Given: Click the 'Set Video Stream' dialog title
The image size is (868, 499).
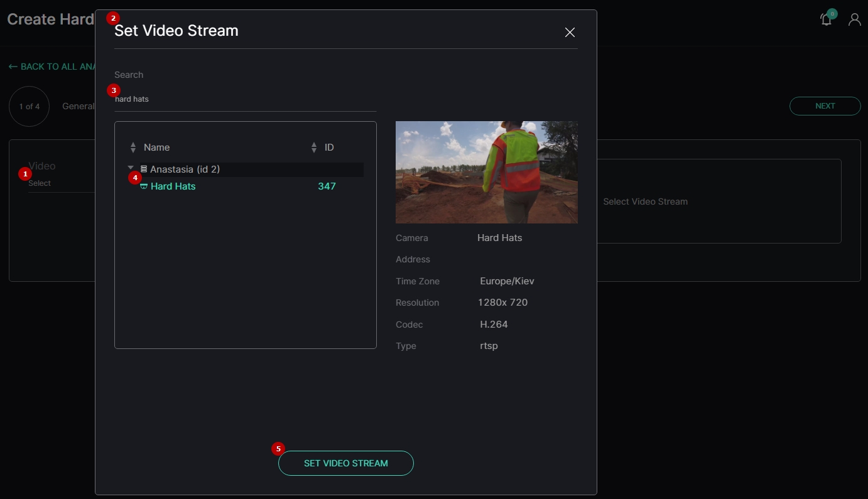Looking at the screenshot, I should coord(176,31).
